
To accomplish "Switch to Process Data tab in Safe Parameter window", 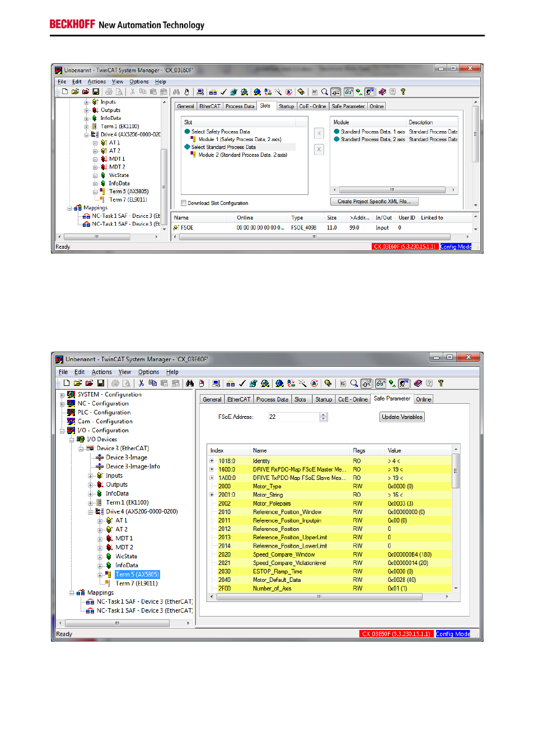I will [x=272, y=399].
